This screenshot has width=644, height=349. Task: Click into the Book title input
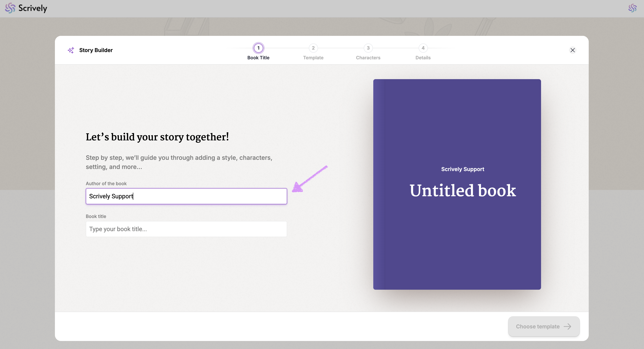186,229
